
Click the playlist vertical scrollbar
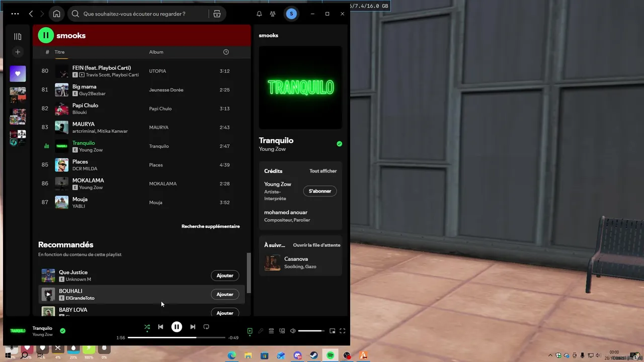[x=249, y=273]
